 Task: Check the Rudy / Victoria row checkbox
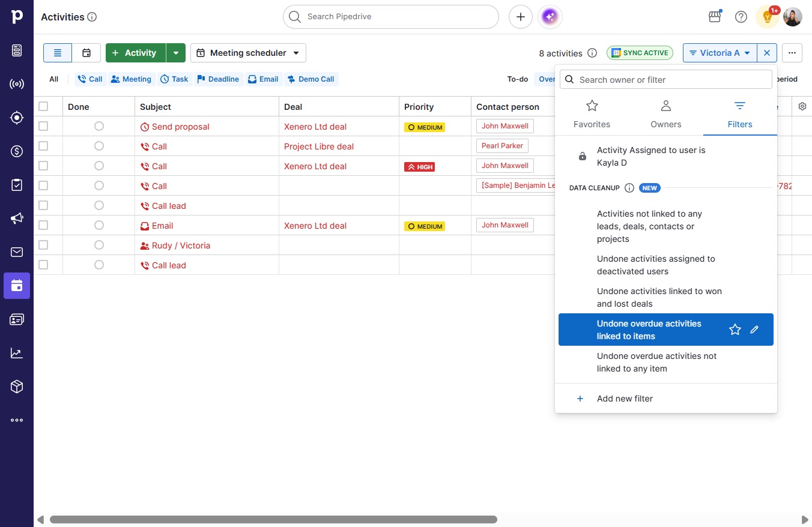[43, 245]
